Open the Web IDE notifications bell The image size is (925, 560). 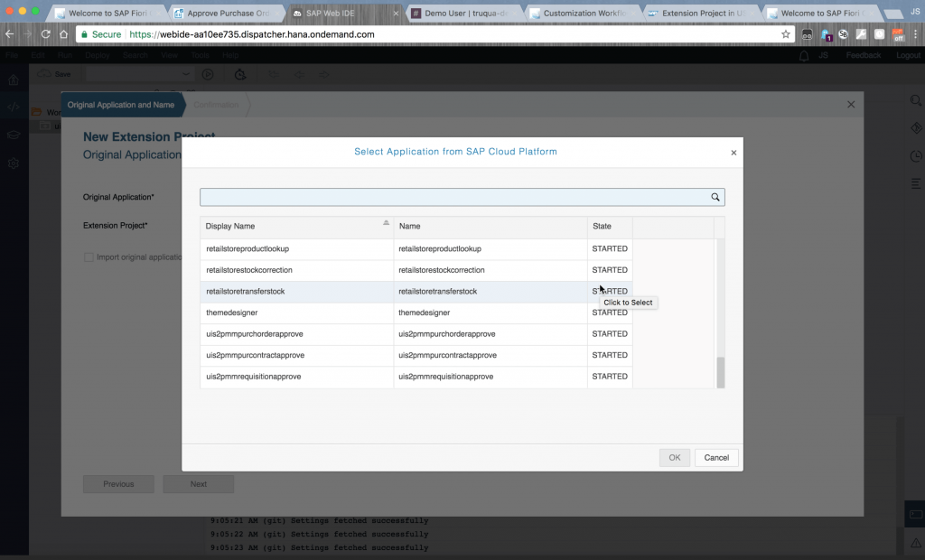(x=803, y=55)
